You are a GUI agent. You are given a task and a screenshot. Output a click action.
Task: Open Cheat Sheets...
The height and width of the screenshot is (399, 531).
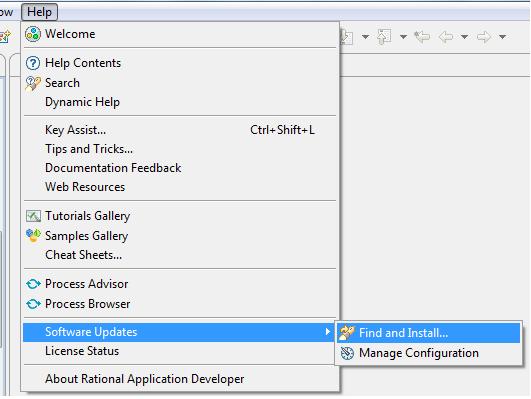pos(83,255)
